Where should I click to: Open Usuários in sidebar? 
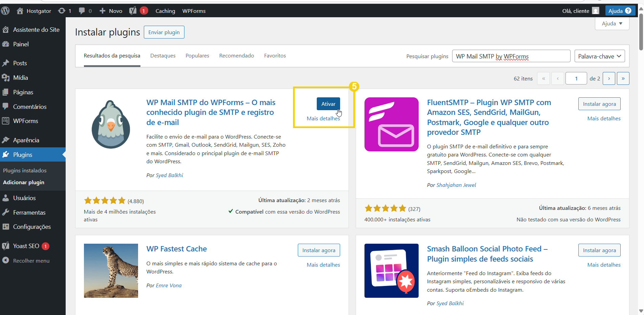(33, 198)
